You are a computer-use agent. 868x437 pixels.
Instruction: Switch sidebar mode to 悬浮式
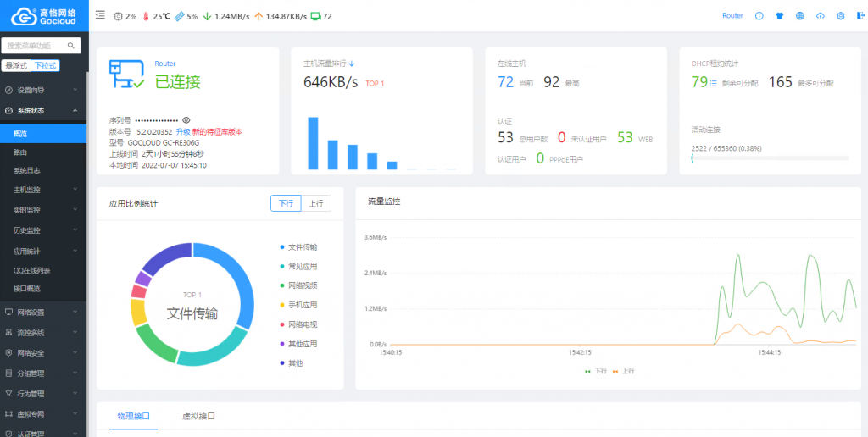tap(16, 65)
